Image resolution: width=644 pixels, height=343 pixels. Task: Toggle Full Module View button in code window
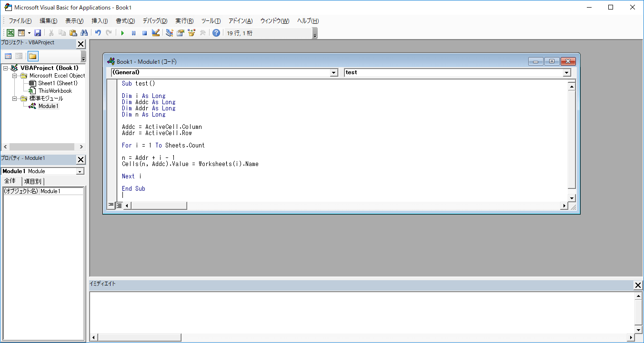click(119, 206)
